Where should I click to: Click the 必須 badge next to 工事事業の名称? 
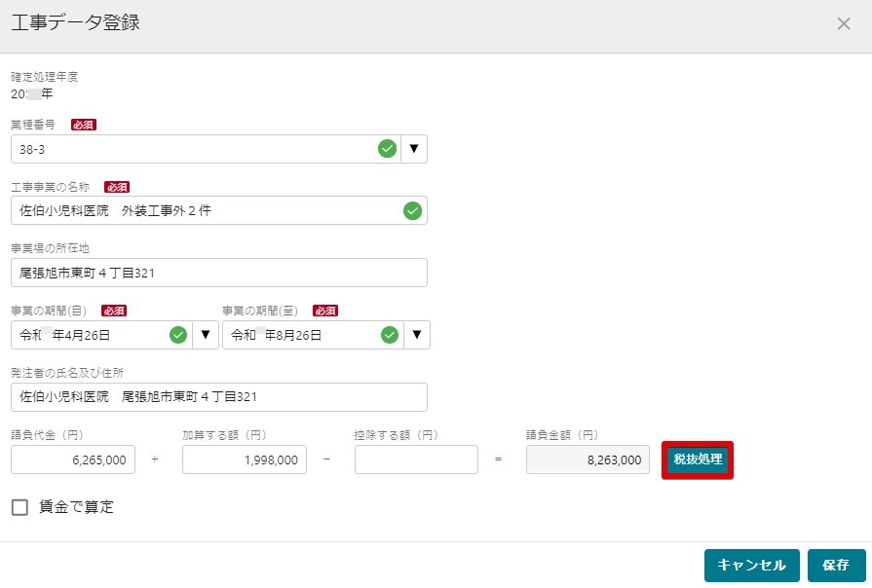point(117,187)
